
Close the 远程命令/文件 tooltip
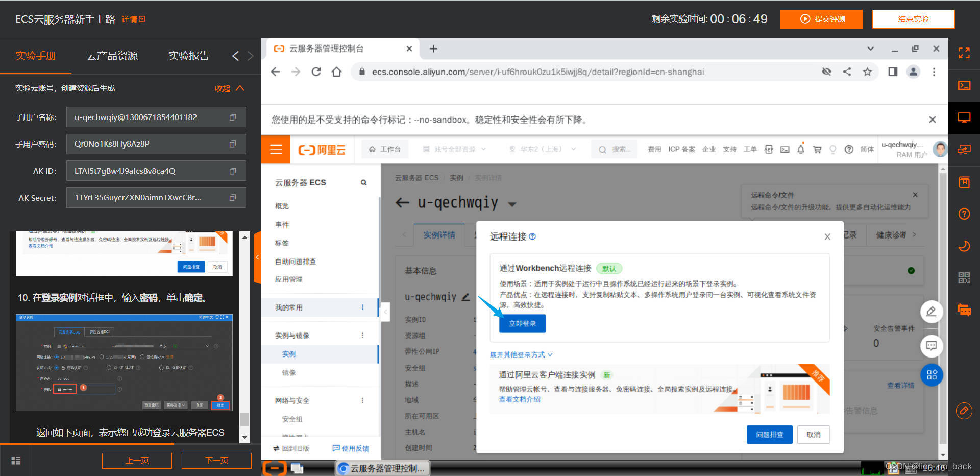coord(915,195)
